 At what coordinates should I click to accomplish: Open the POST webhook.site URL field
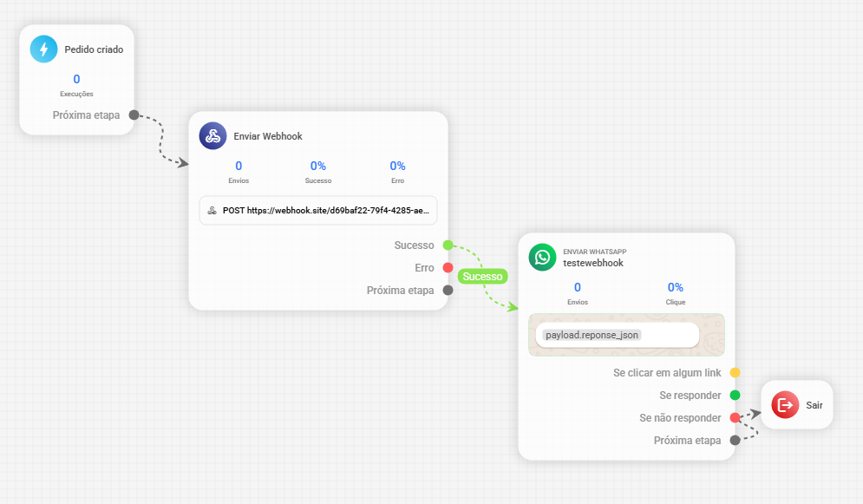pyautogui.click(x=318, y=210)
